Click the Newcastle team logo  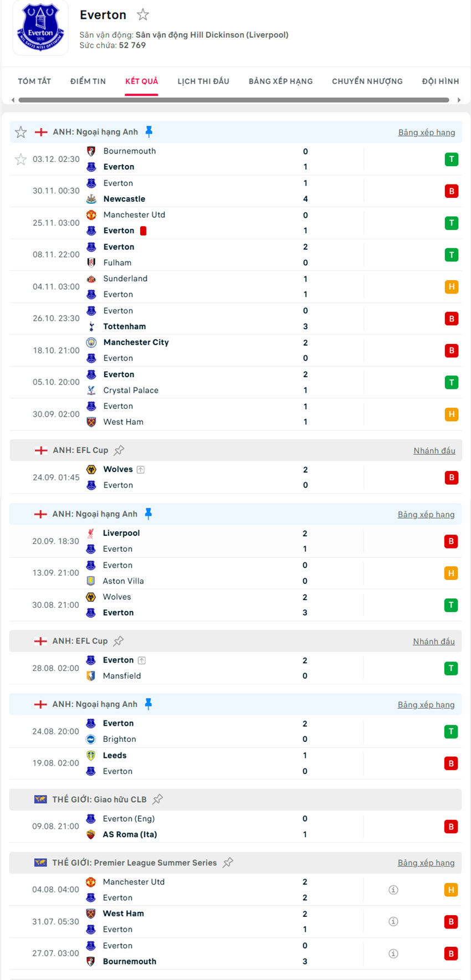click(91, 198)
